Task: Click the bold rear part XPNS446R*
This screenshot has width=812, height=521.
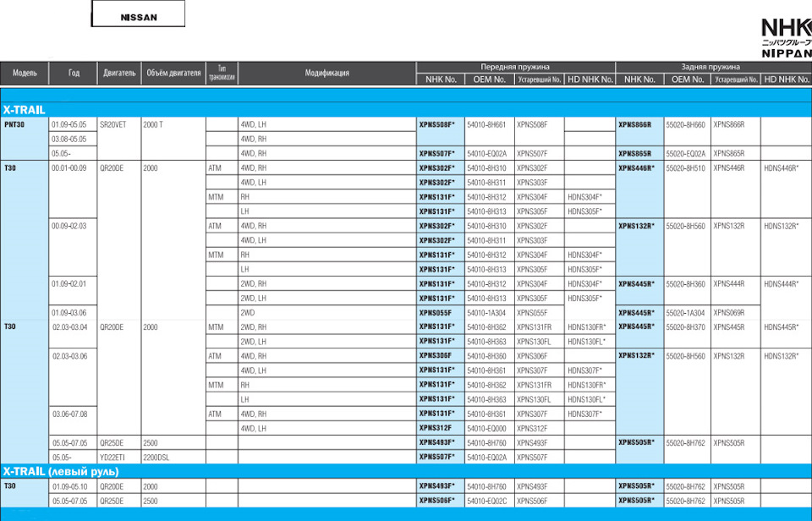Action: (636, 168)
